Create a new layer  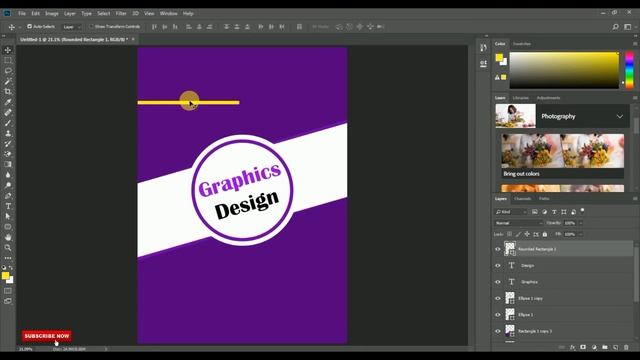616,347
